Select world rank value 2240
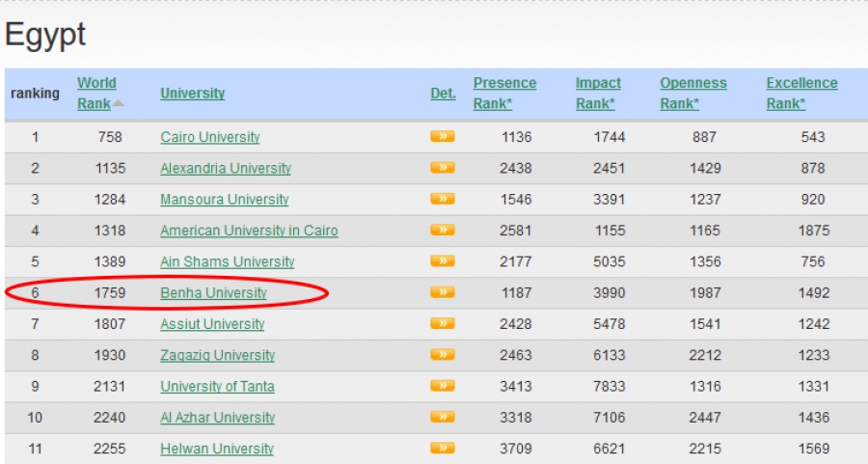The height and width of the screenshot is (464, 868). point(110,417)
